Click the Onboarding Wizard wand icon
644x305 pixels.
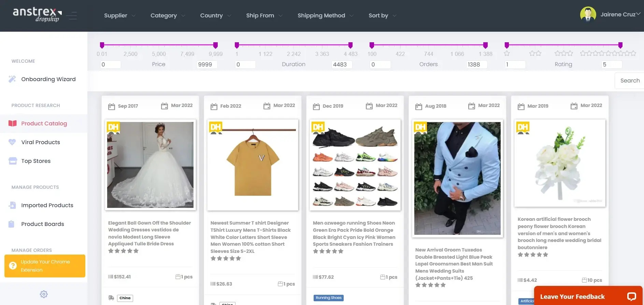[12, 79]
